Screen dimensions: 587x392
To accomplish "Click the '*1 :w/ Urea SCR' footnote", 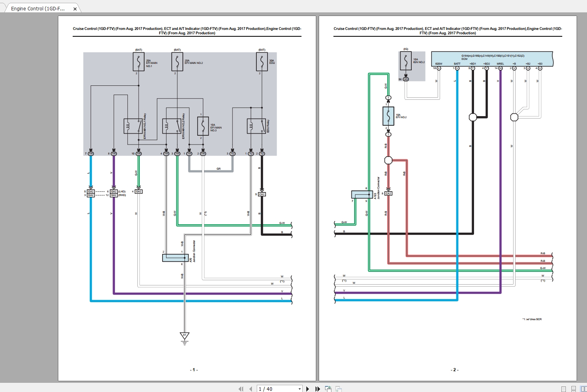I will [x=532, y=319].
